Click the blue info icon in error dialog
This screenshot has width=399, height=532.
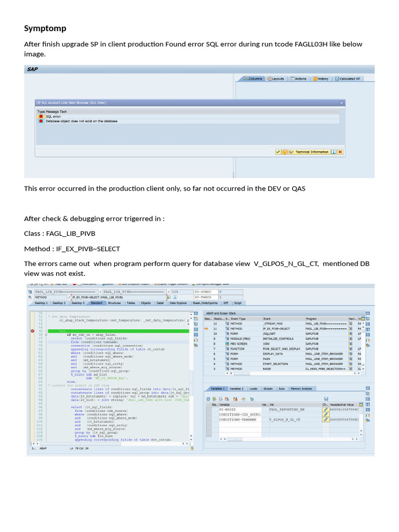pos(334,152)
